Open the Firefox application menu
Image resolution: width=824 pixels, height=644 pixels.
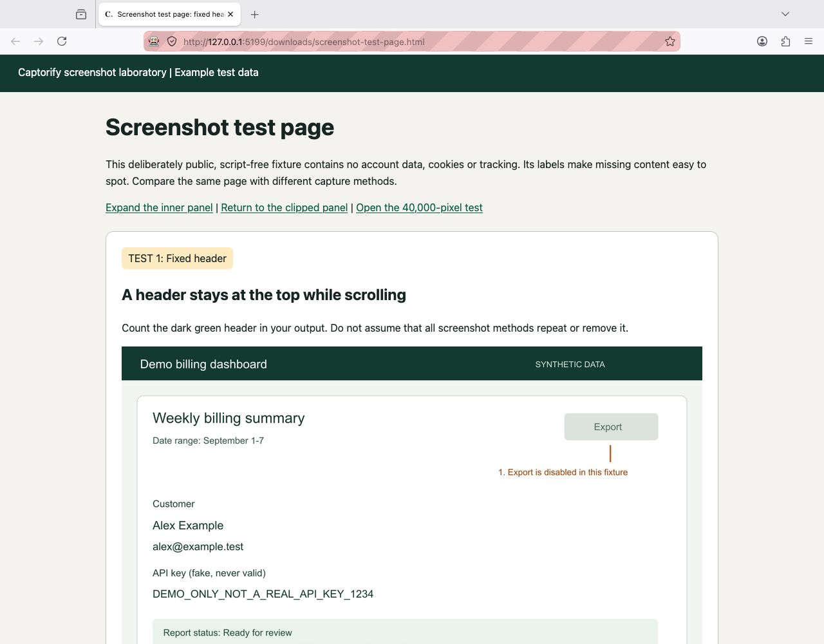[809, 41]
